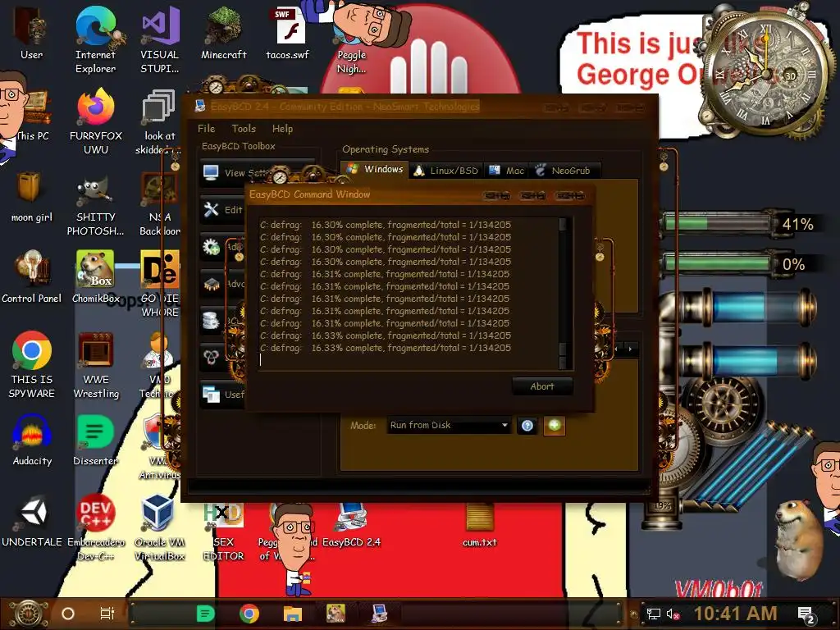
Task: Open the Dissenter desktop icon
Action: click(95, 441)
